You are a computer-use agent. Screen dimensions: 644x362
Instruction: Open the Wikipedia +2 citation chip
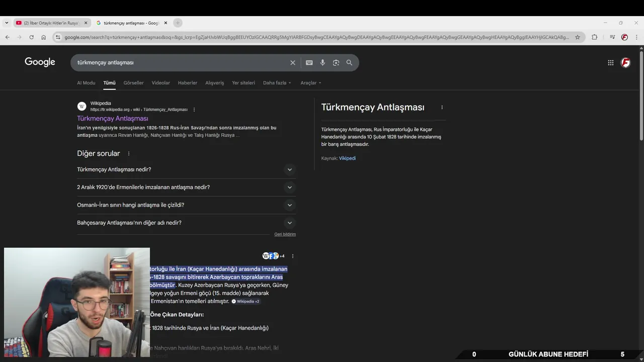click(x=246, y=301)
